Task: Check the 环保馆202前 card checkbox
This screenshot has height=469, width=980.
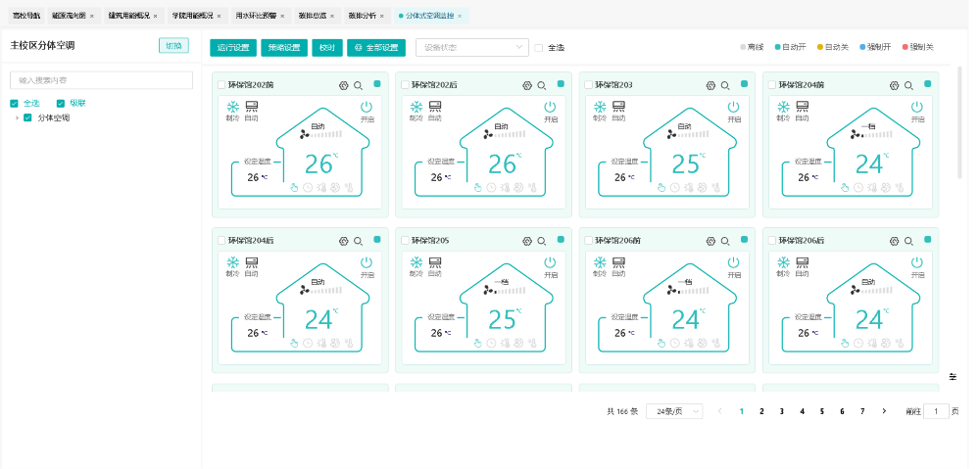Action: [x=221, y=85]
